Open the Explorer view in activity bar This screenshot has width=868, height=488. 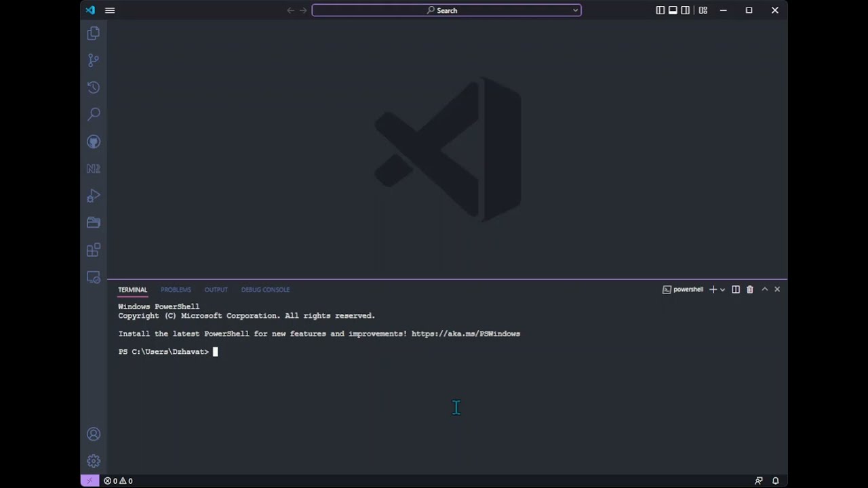coord(94,33)
